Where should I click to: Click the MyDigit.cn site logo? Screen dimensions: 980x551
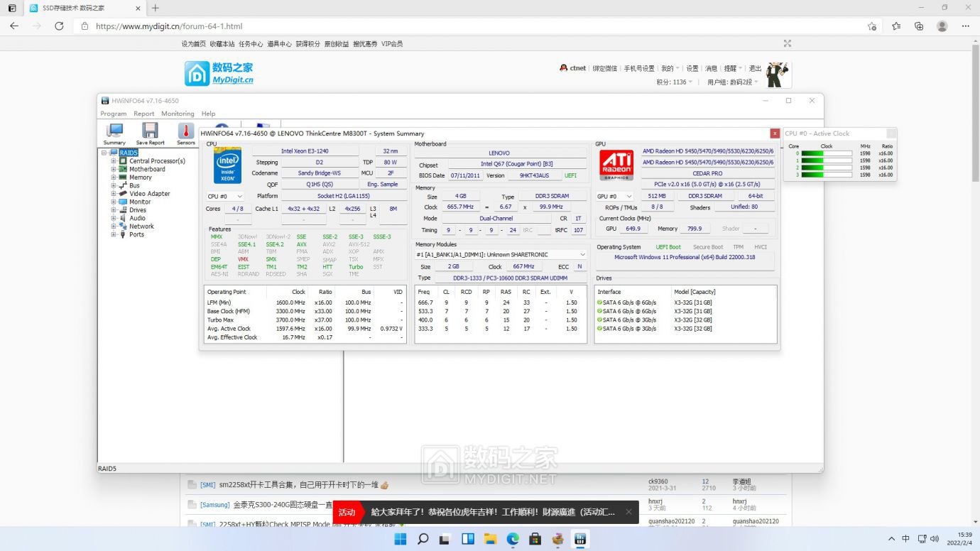pos(219,73)
